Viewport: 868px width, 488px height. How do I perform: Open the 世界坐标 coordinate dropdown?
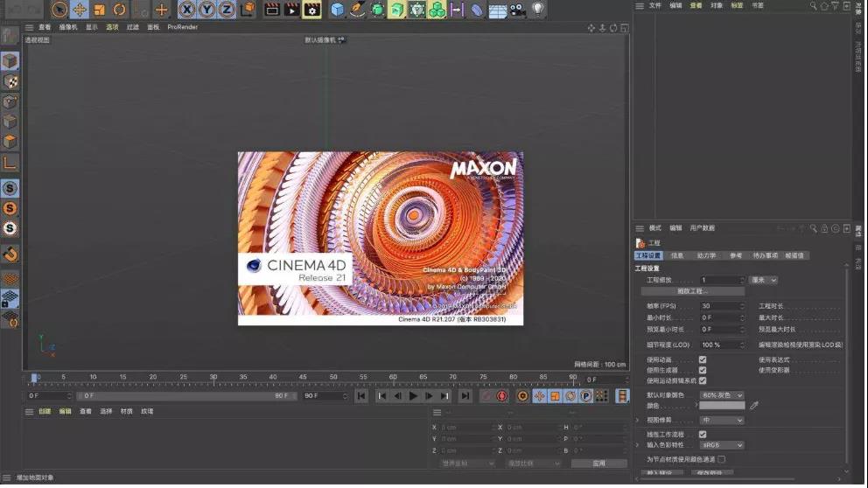466,464
